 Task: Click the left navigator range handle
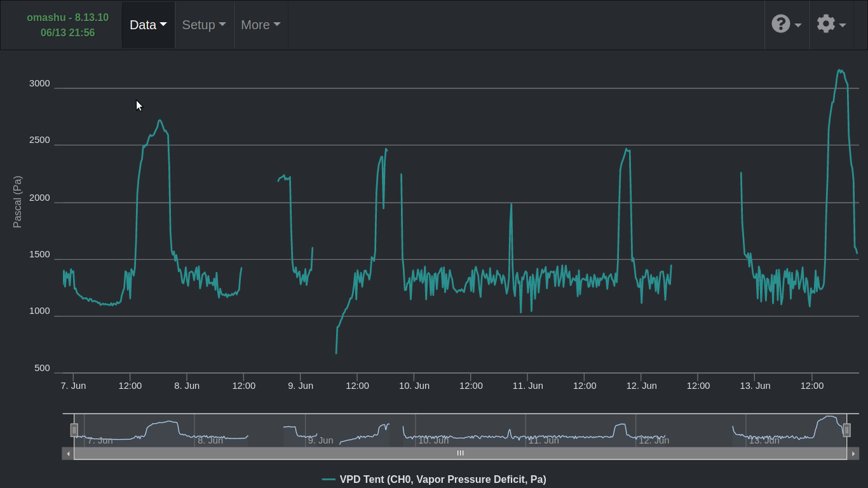pyautogui.click(x=74, y=430)
